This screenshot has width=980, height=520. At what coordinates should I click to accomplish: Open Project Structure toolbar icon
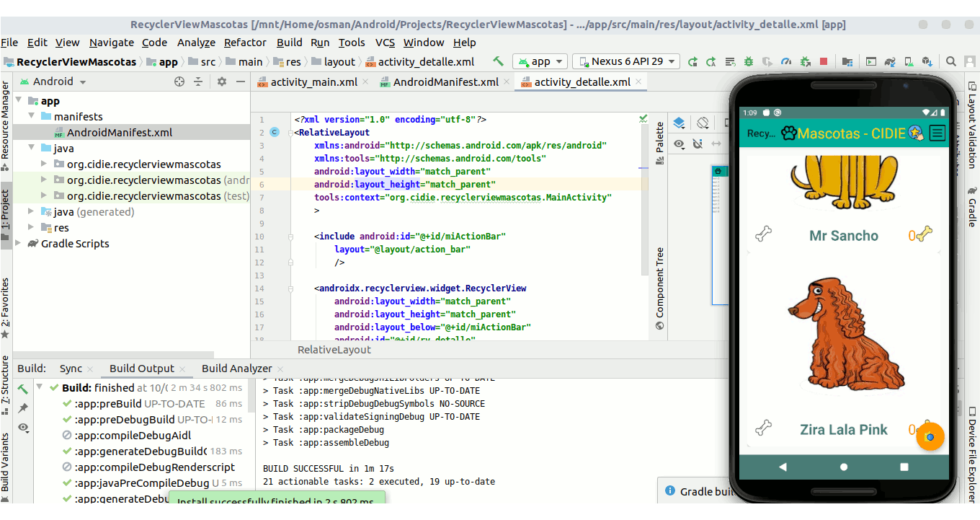[847, 61]
